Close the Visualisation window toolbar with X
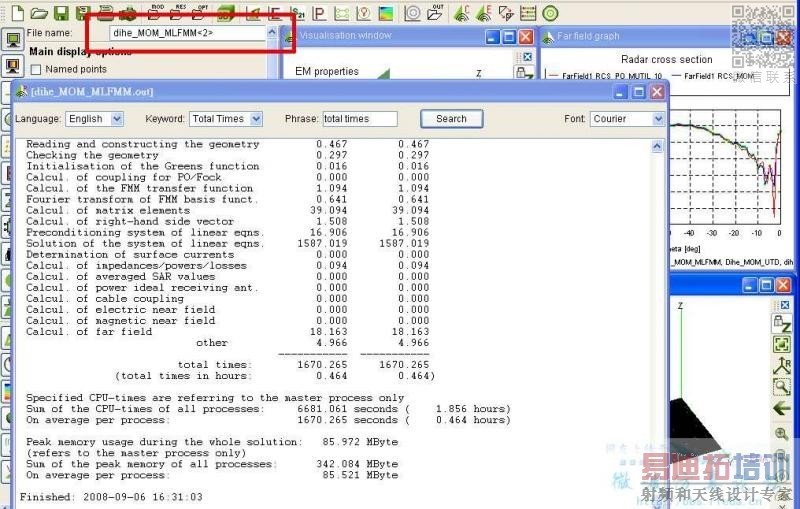This screenshot has height=509, width=800. point(528,57)
